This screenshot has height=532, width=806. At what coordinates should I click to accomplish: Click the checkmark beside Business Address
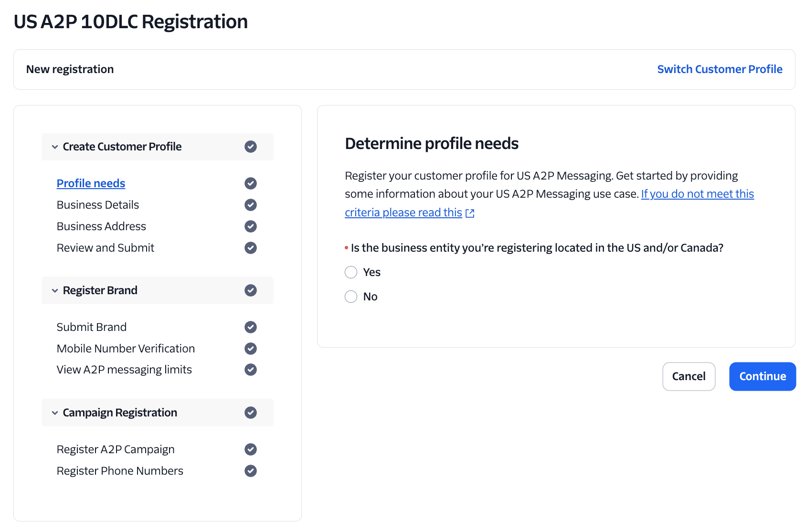251,226
